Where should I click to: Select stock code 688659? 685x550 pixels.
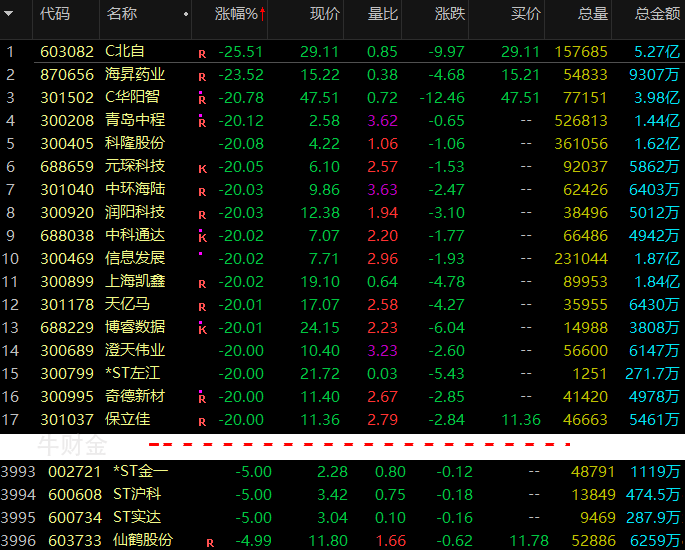(x=67, y=167)
